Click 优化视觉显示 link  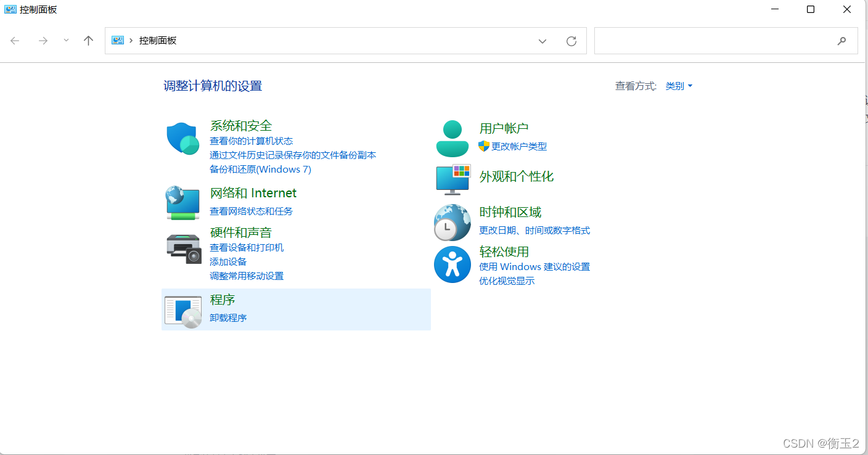(x=507, y=281)
